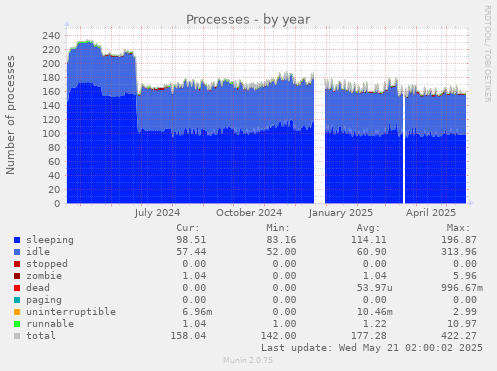Click the 'October 2024' x-axis label
The height and width of the screenshot is (371, 497).
tap(249, 213)
